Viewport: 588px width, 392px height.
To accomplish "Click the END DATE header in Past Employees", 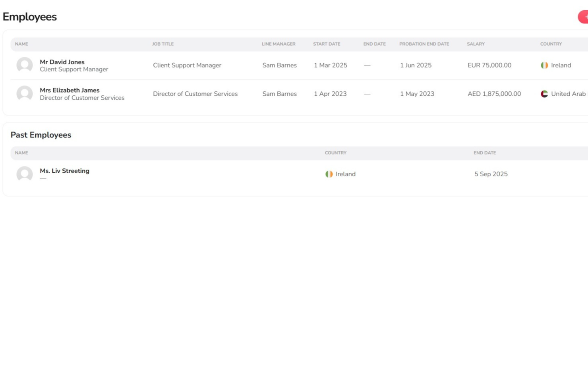I will click(484, 153).
